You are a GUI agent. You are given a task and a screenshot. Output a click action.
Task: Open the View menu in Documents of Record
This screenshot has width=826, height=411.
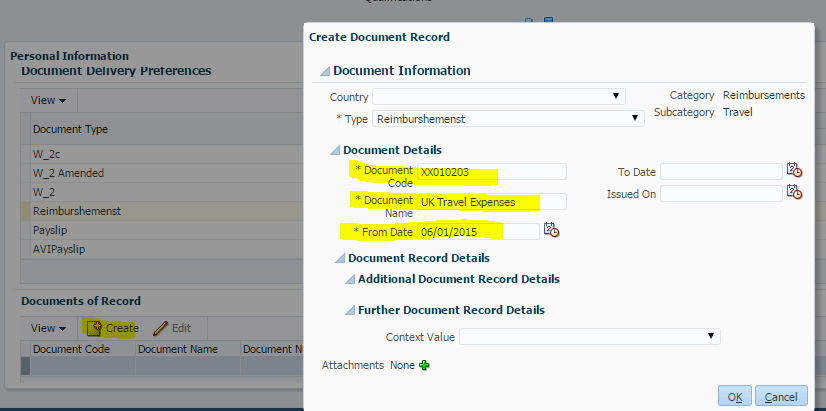(x=48, y=328)
